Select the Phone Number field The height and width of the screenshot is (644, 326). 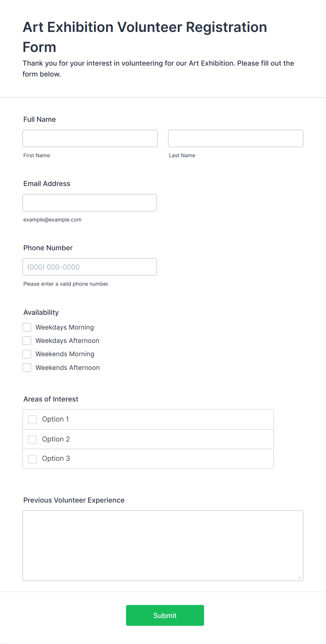tap(90, 267)
